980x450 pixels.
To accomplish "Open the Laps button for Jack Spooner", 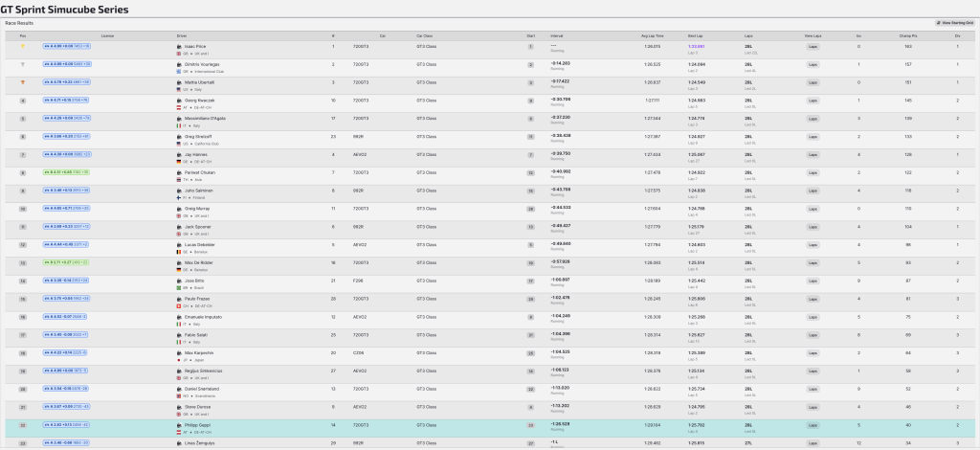I will point(813,227).
